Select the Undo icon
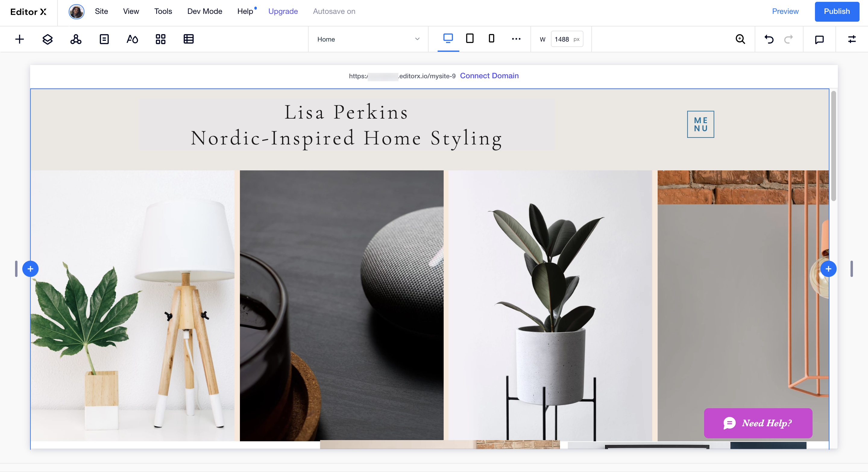The height and width of the screenshot is (472, 868). [769, 38]
